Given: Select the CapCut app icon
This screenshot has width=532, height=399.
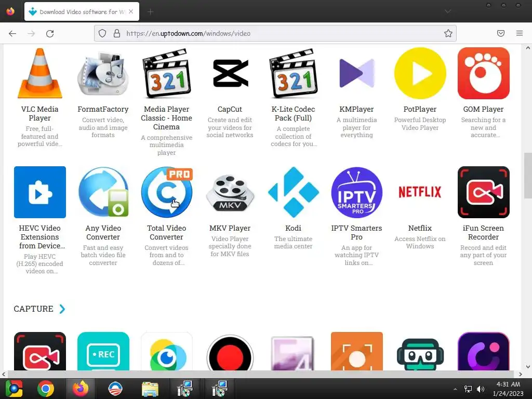Looking at the screenshot, I should [x=230, y=73].
